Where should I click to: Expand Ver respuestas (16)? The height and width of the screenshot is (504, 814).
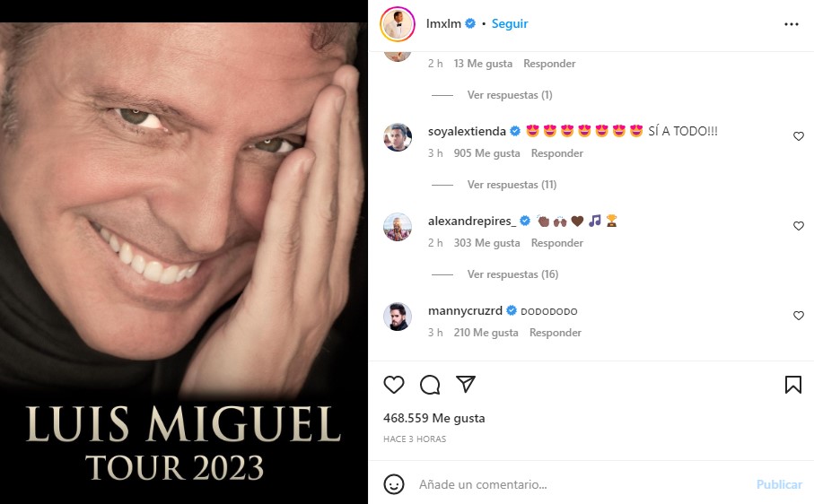click(x=512, y=274)
